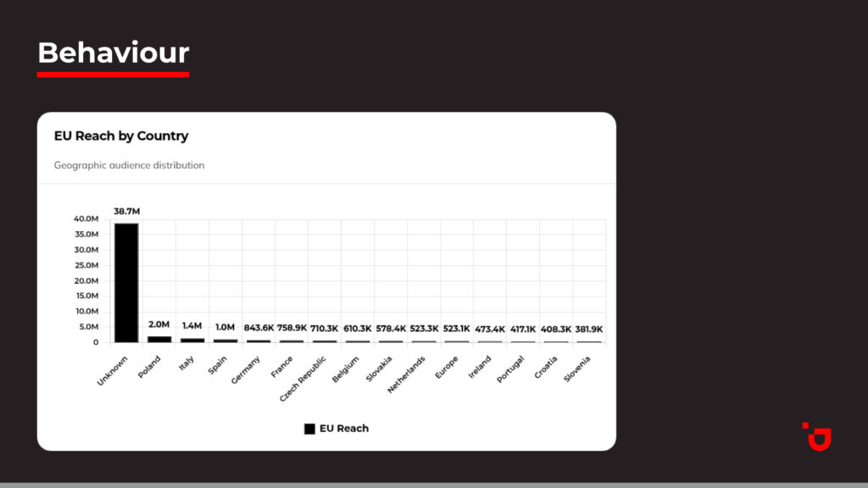Click the tall Unknown bar

[126, 282]
